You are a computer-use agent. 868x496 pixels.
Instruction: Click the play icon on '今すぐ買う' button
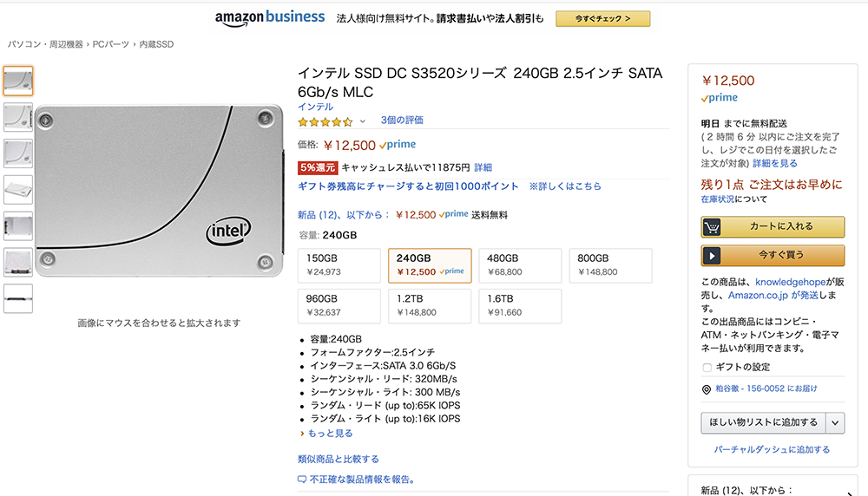tap(713, 256)
